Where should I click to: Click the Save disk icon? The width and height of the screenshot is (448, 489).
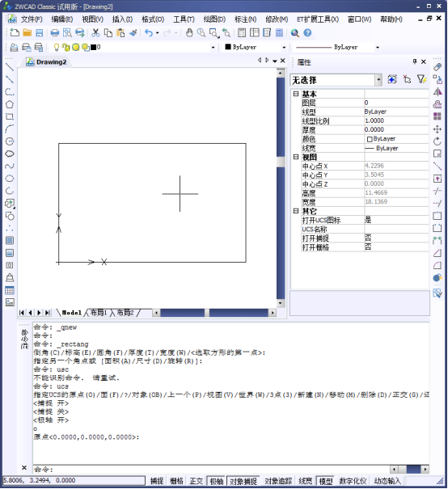click(x=40, y=33)
